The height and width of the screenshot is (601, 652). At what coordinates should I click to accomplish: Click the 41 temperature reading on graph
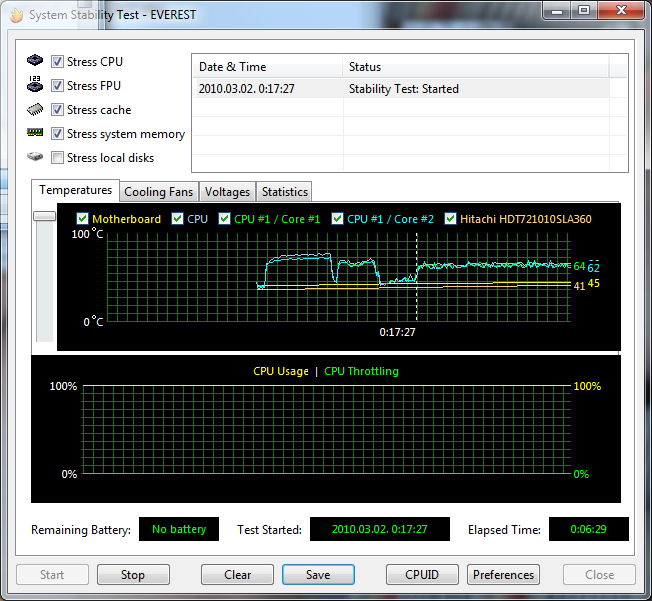click(579, 286)
